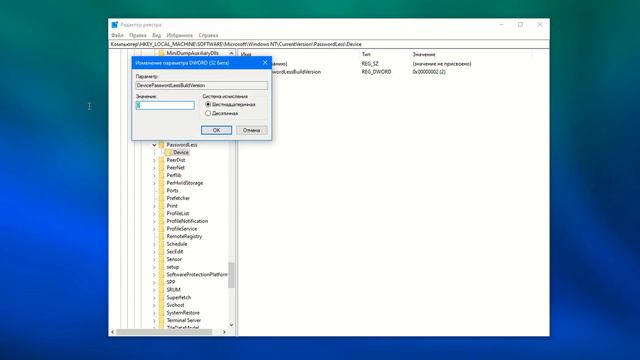Select the Terminal Server tree item label
640x360 pixels.
184,320
